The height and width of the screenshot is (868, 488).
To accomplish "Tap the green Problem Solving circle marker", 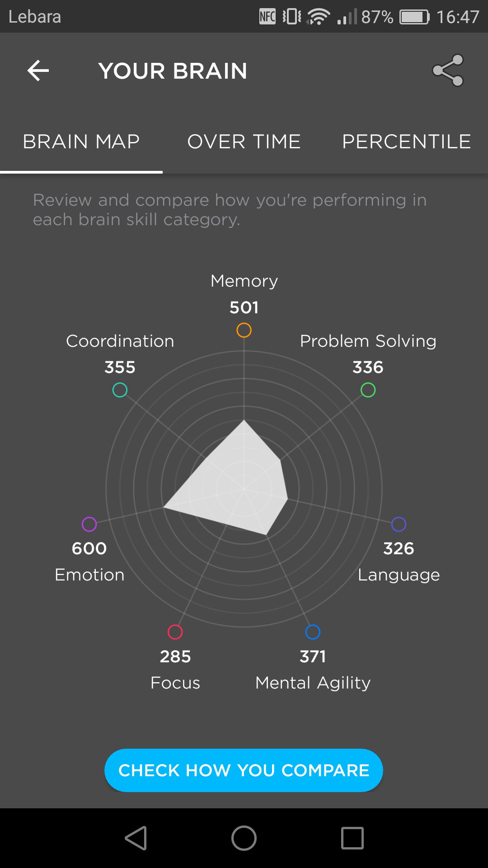I will click(x=368, y=390).
